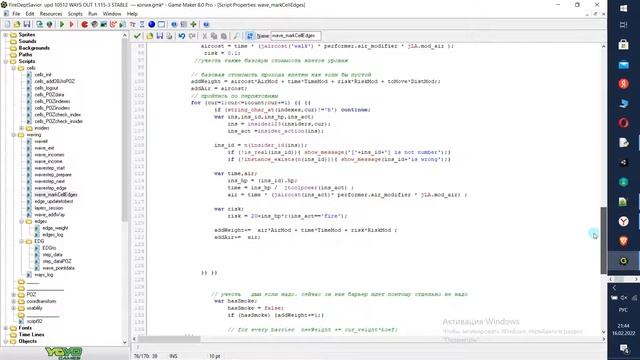Viewport: 640px width, 360px height.
Task: Open the Edit menu
Action: click(x=30, y=13)
